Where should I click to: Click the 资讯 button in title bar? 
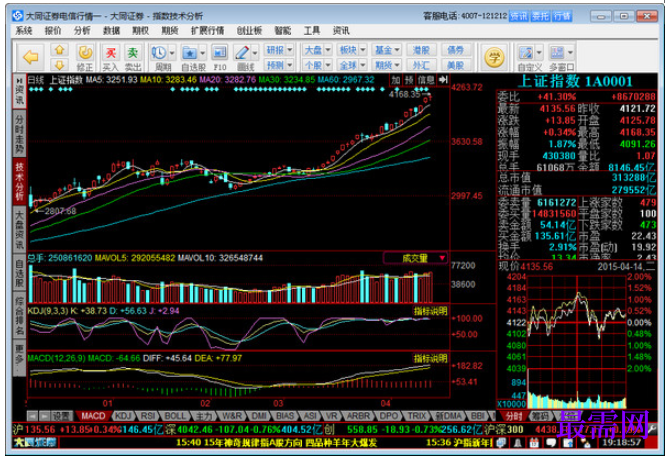tap(519, 16)
